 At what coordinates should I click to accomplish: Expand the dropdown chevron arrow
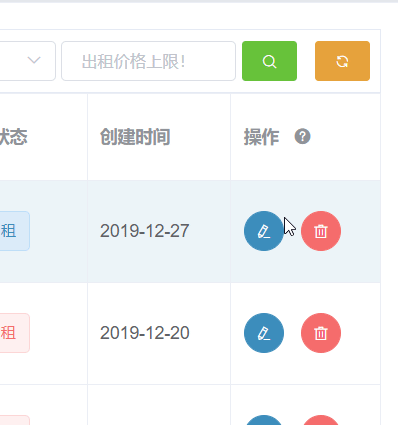tap(34, 61)
